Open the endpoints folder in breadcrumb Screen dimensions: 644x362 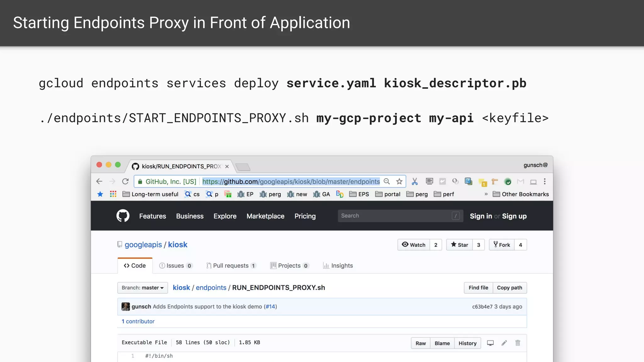click(211, 288)
